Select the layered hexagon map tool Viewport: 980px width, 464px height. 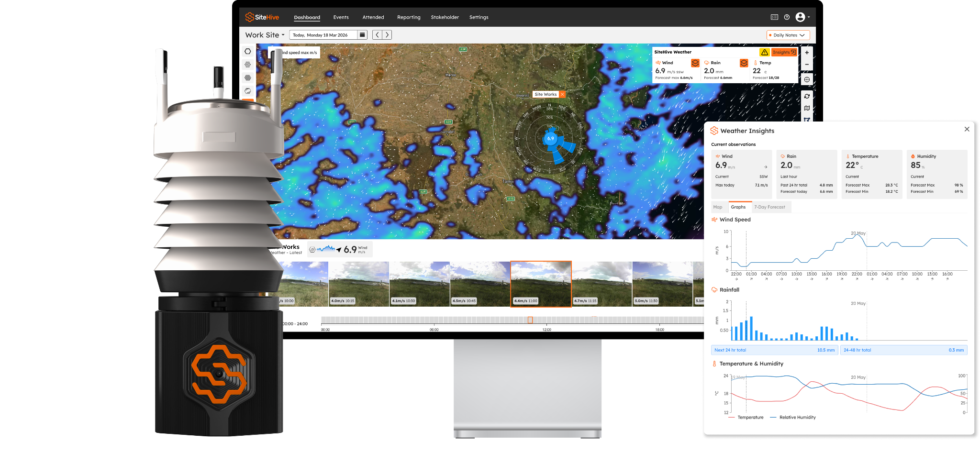tap(247, 91)
